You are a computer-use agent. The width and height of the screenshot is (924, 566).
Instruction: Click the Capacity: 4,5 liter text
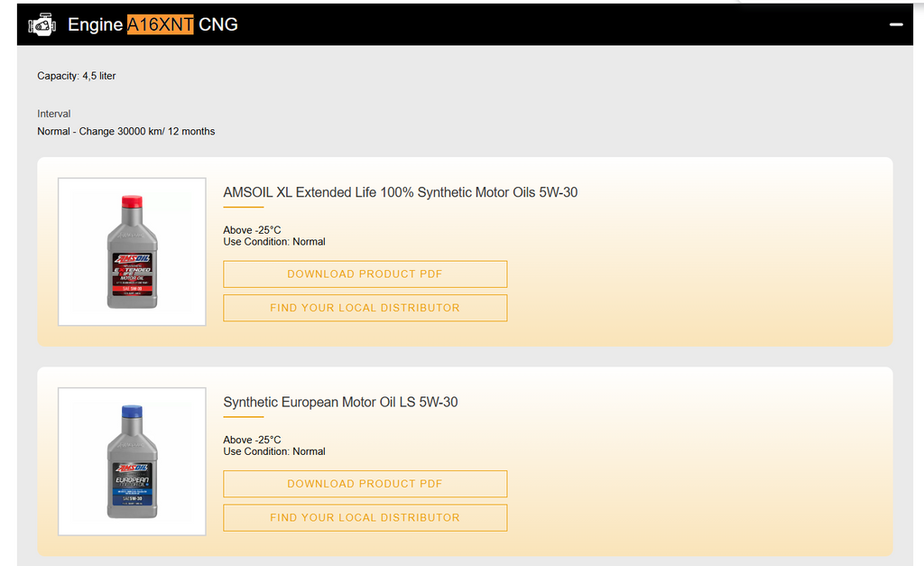click(x=77, y=76)
